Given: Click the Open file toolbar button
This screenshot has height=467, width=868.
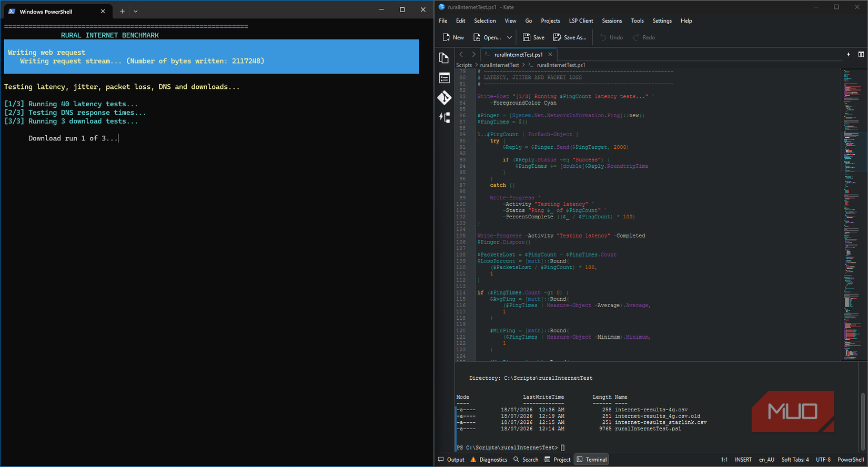Looking at the screenshot, I should [x=487, y=37].
